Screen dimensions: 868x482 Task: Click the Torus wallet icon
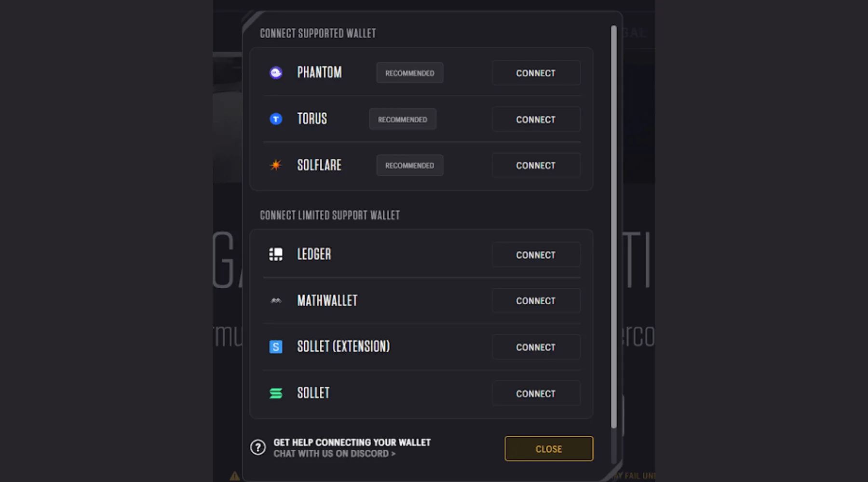click(x=276, y=119)
